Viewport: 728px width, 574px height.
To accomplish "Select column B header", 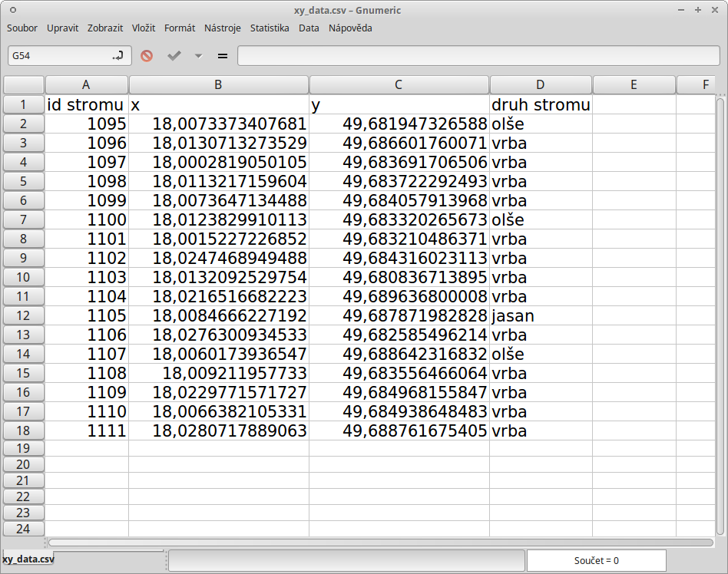I will (219, 85).
